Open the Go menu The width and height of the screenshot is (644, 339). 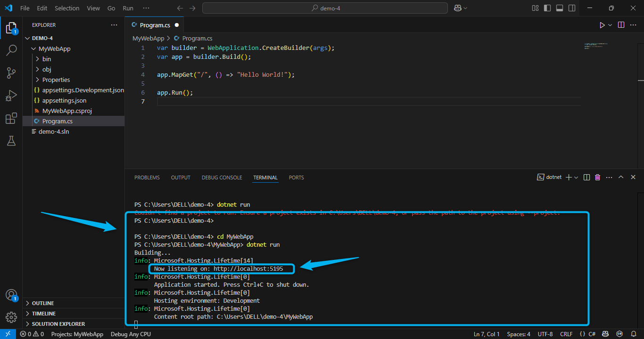[111, 8]
